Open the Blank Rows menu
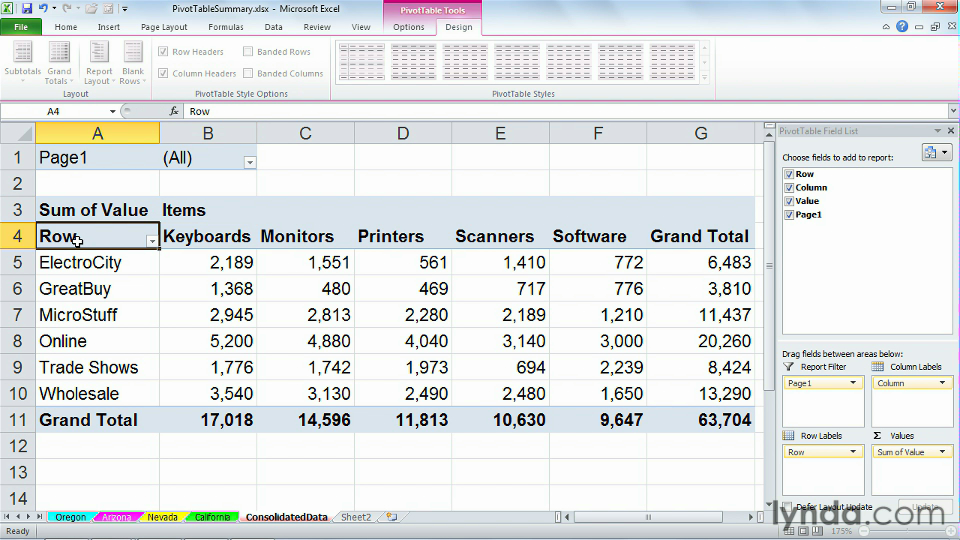The height and width of the screenshot is (540, 960). point(132,62)
